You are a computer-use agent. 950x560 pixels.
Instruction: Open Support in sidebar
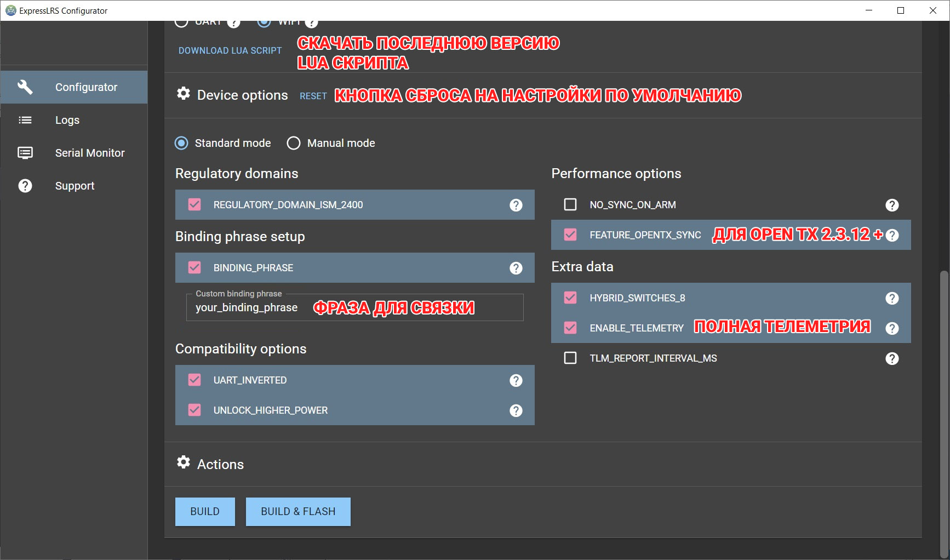pyautogui.click(x=74, y=186)
